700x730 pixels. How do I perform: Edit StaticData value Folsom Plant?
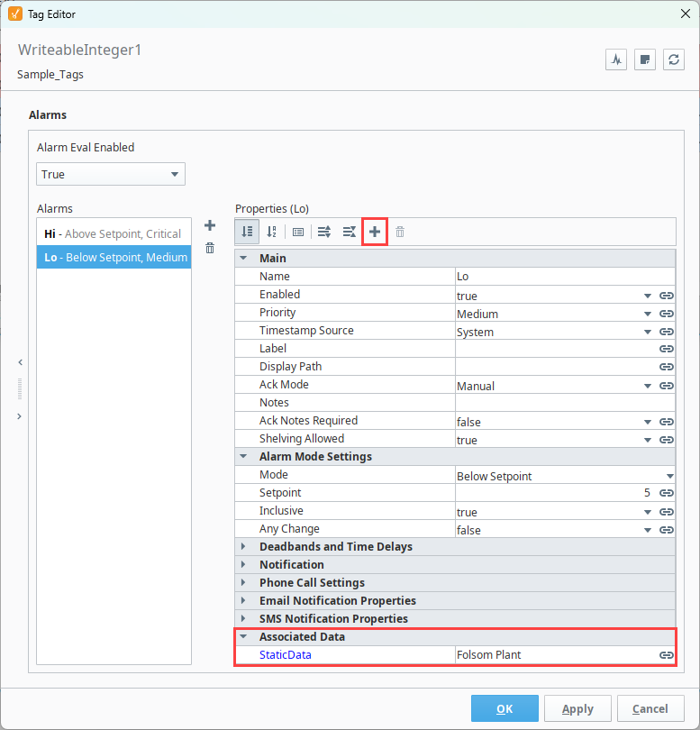tap(556, 655)
